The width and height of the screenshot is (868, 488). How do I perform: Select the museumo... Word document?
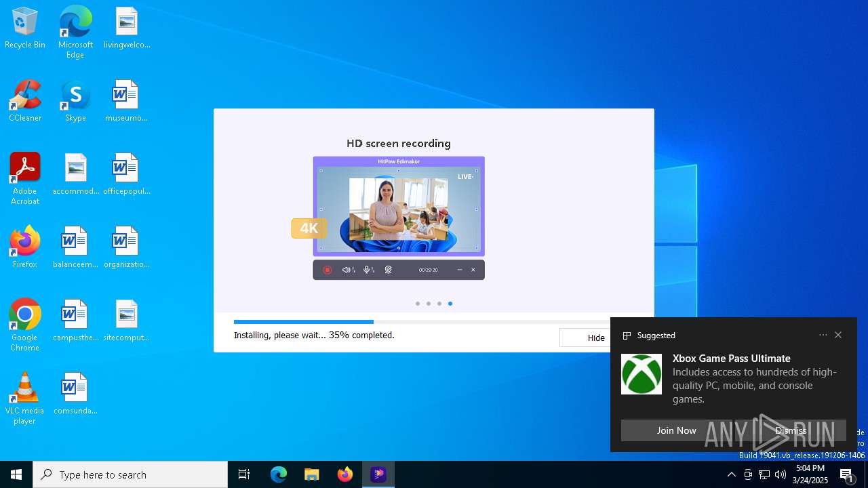(127, 102)
